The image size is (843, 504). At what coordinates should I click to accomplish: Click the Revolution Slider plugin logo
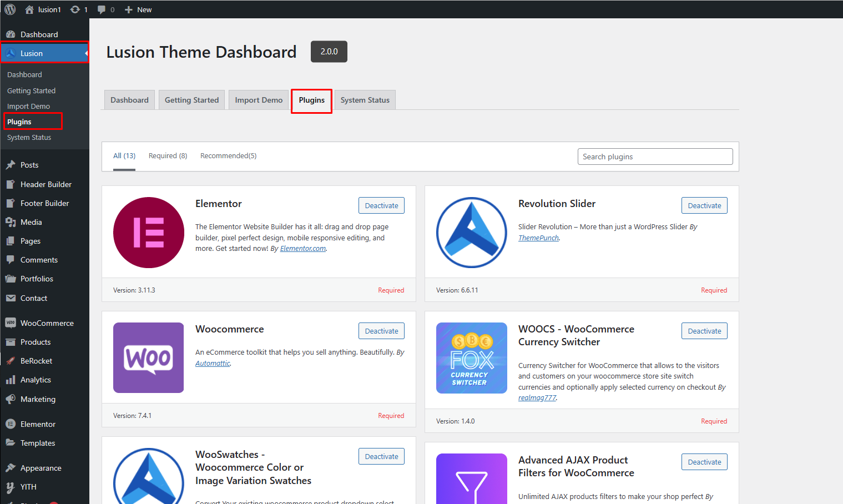point(472,233)
